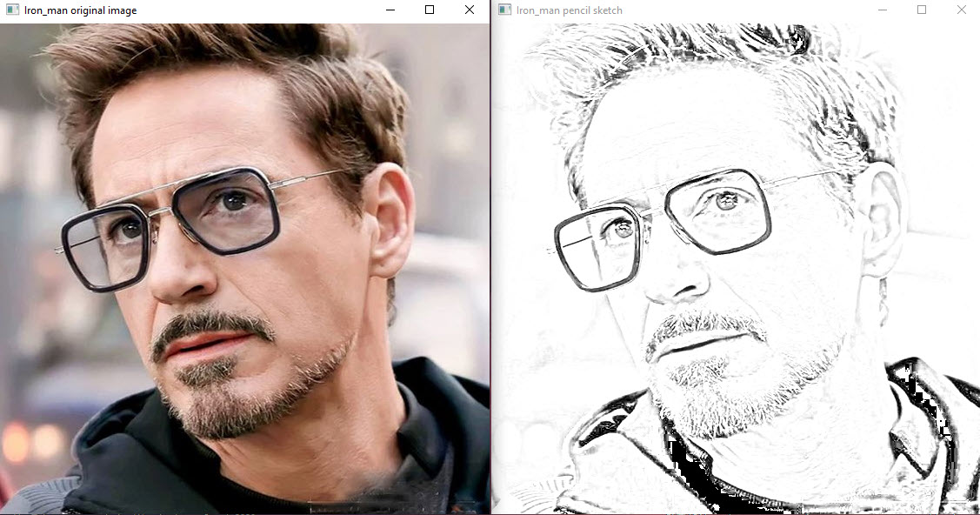The height and width of the screenshot is (515, 980).
Task: Minimize the Iron_man pencil sketch window
Action: [883, 10]
